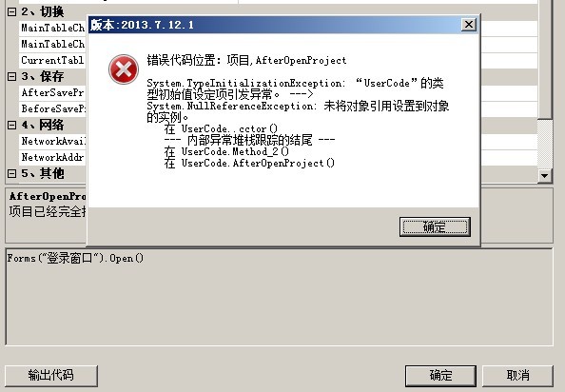Click the bottom 确定 button
This screenshot has width=565, height=392.
point(440,376)
